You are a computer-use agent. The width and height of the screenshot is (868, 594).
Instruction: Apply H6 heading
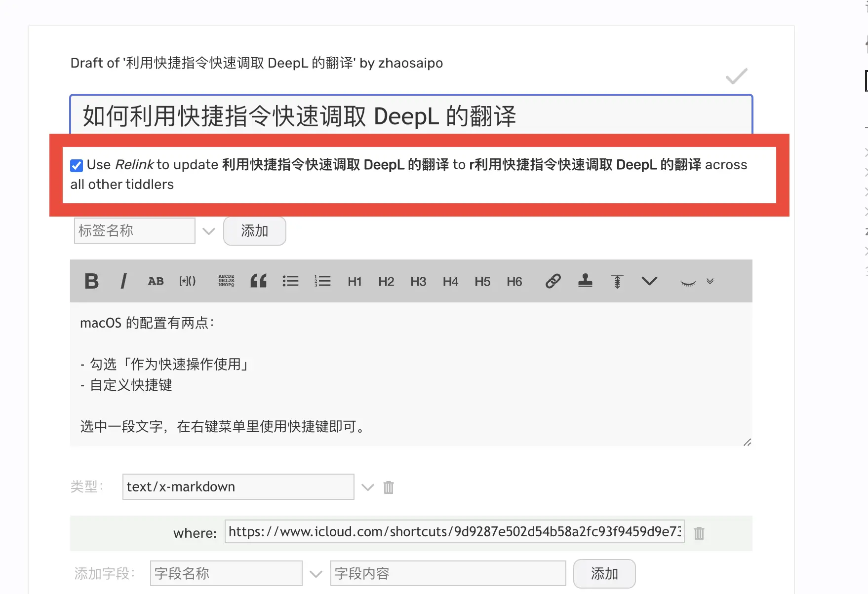514,282
